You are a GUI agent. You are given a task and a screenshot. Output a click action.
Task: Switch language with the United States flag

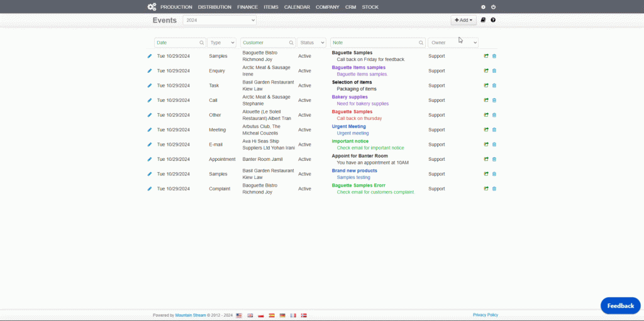pyautogui.click(x=239, y=315)
